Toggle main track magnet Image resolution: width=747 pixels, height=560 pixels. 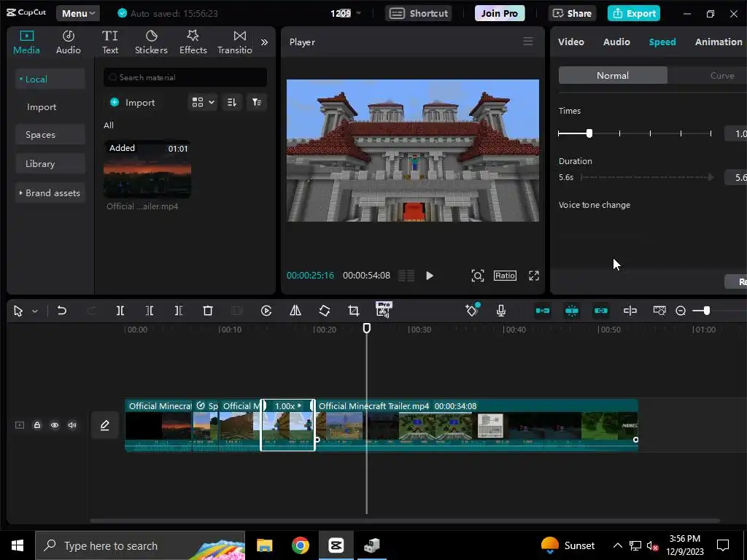[543, 311]
